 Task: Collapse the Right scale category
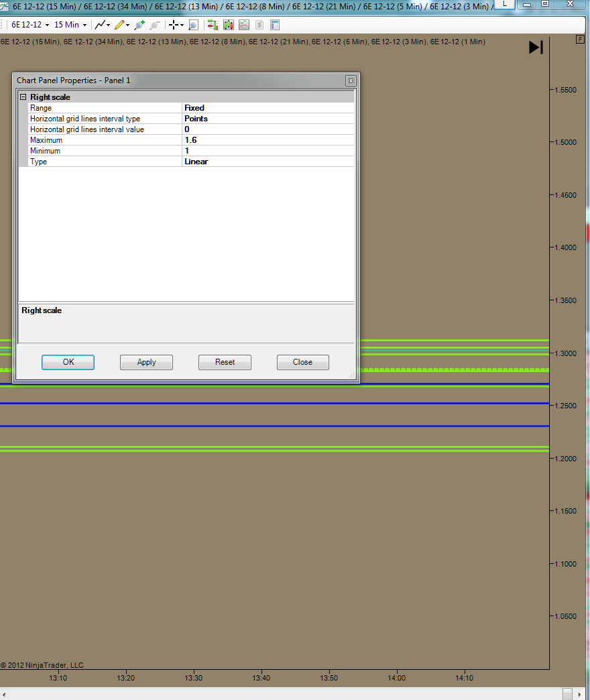tap(23, 97)
